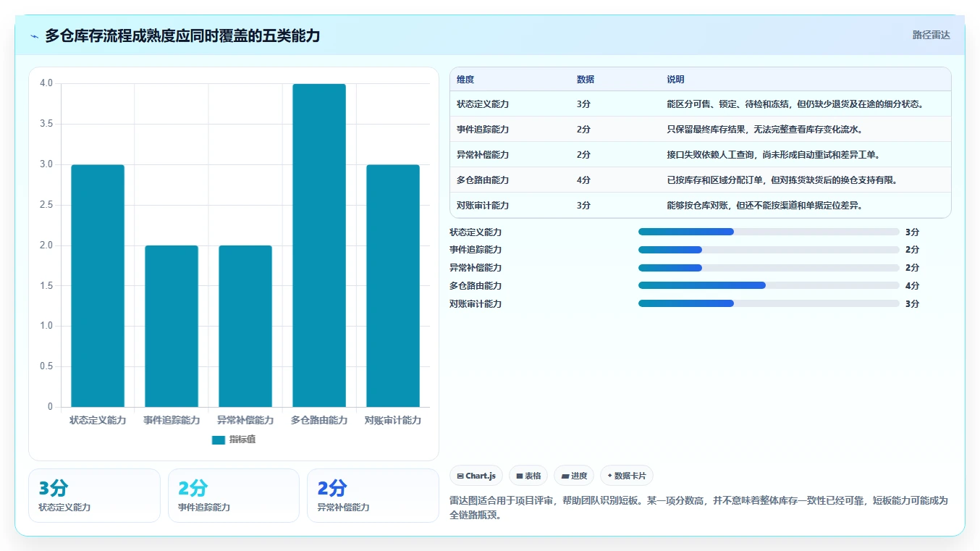
Task: Select the 表格 chip
Action: (x=528, y=476)
